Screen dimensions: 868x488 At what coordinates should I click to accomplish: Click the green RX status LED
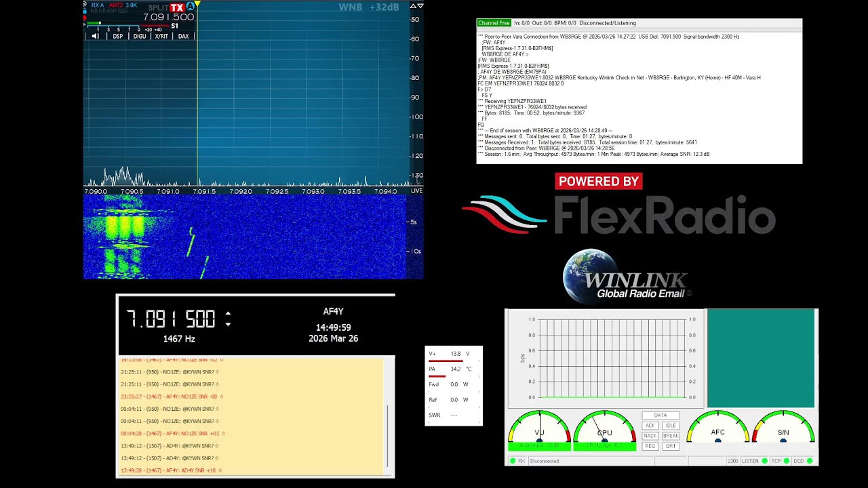pyautogui.click(x=513, y=461)
